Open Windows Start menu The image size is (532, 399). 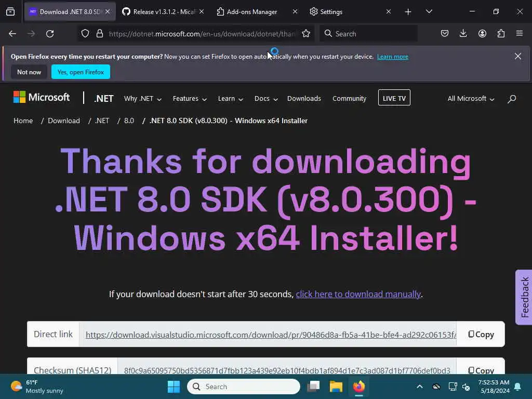point(174,387)
